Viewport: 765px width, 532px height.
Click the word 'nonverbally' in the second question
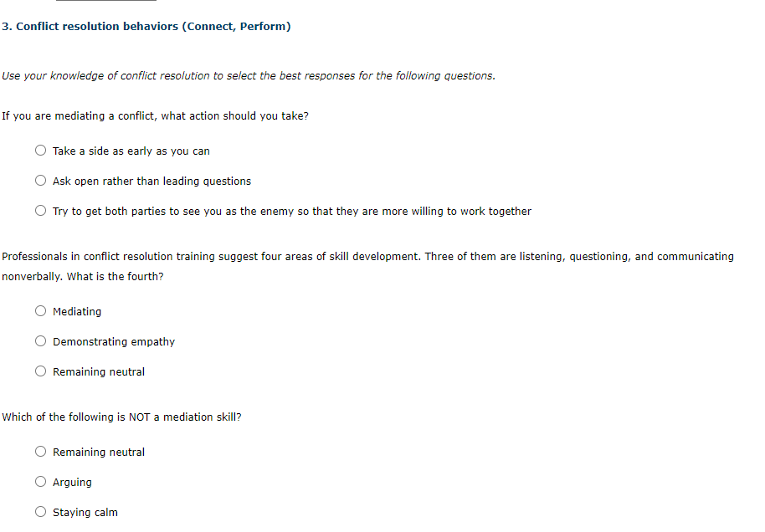(28, 276)
